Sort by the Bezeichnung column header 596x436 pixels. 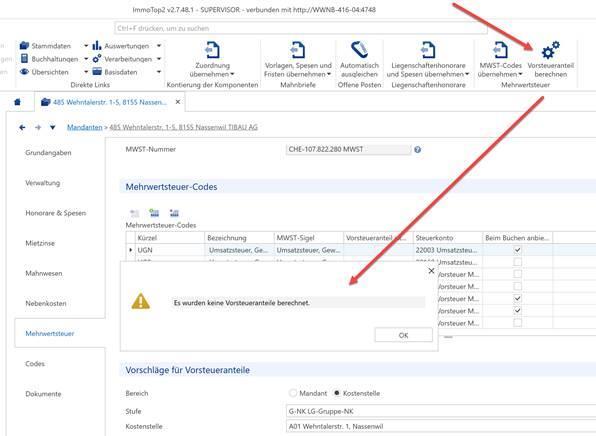pos(239,238)
